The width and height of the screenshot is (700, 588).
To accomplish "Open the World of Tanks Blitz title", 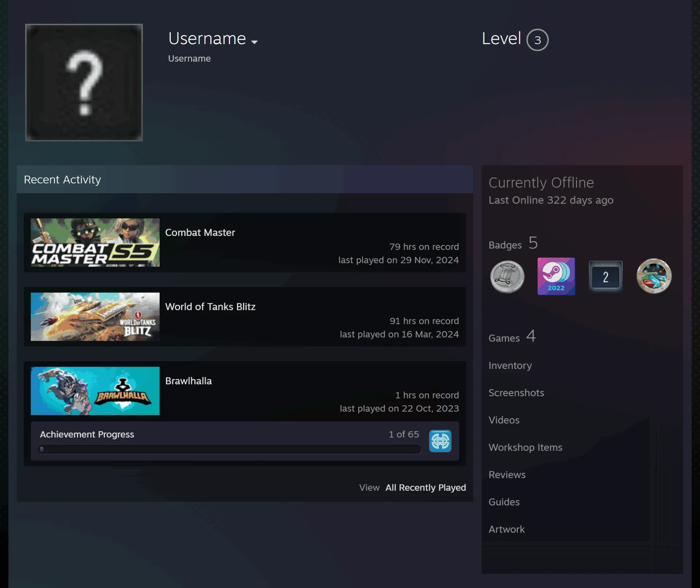I will [210, 307].
